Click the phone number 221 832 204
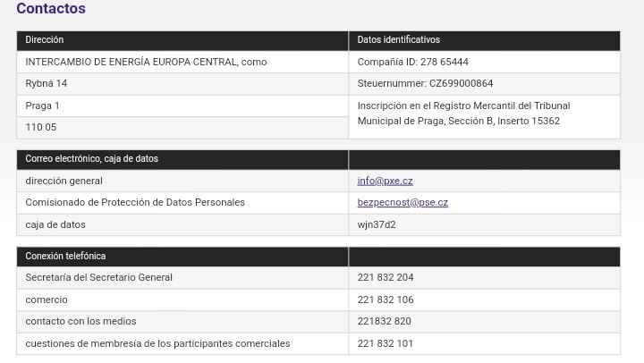 pos(386,277)
